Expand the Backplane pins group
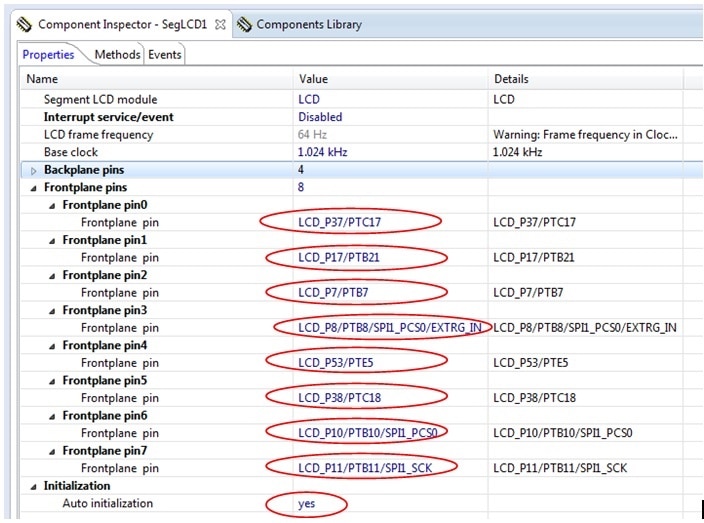 pos(35,170)
